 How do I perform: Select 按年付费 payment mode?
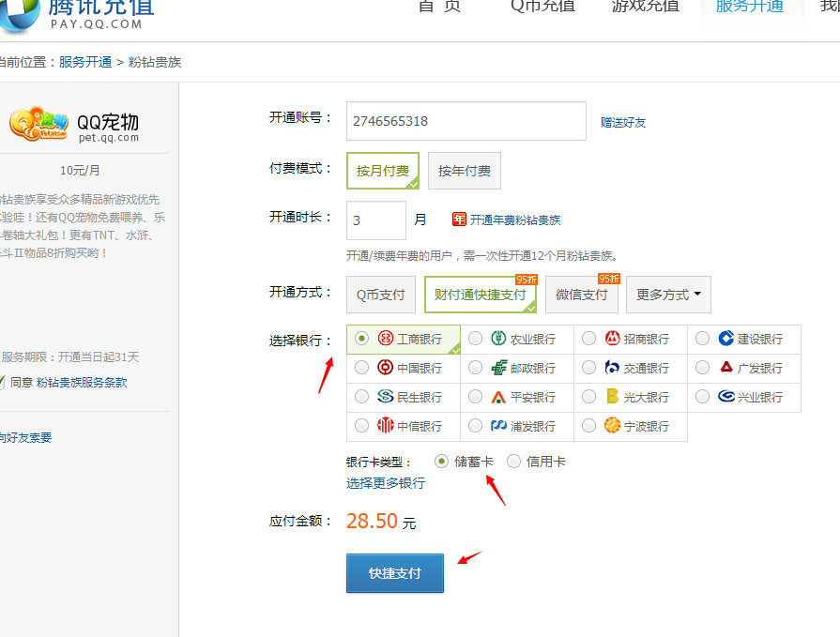[465, 171]
